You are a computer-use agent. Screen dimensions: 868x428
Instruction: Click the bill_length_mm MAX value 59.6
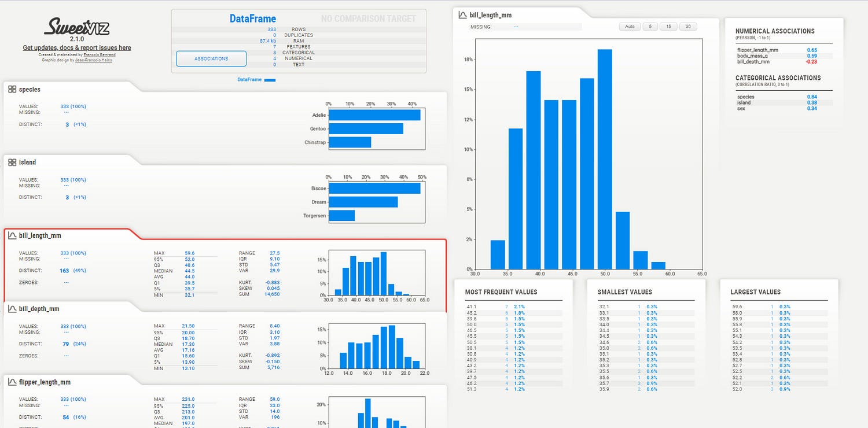(190, 253)
